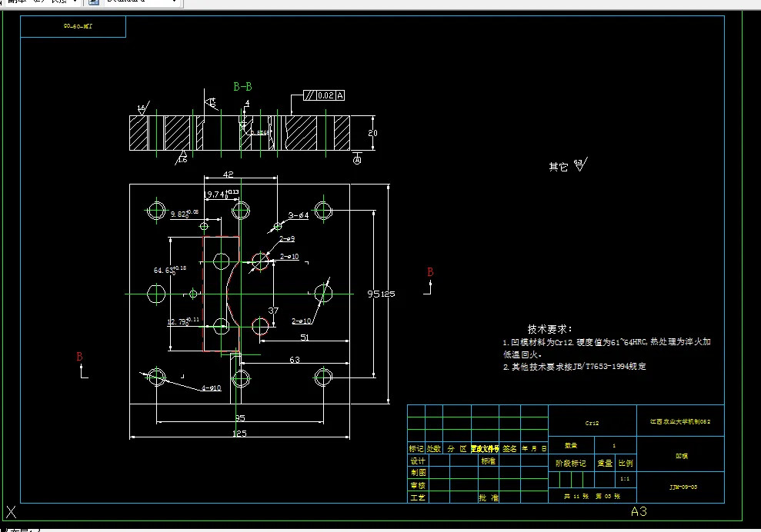Image resolution: width=761 pixels, height=532 pixels.
Task: Pick the 2-ø10 callout just below 2-ø9
Action: coord(289,257)
